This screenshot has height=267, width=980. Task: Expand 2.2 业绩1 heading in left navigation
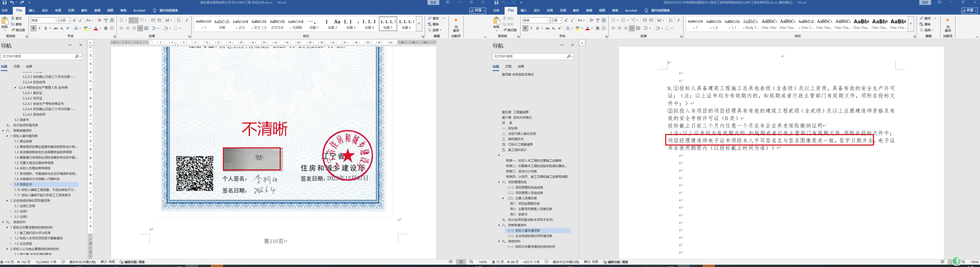point(11,211)
